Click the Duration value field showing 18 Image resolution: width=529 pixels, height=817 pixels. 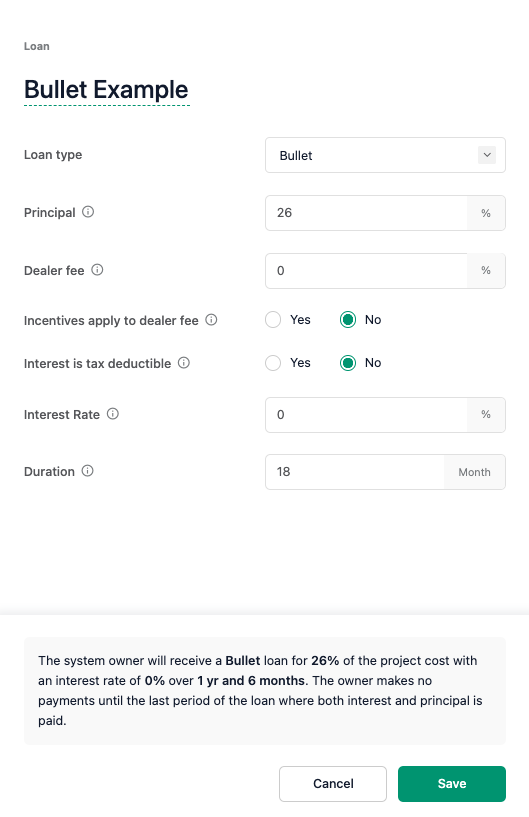pyautogui.click(x=355, y=472)
